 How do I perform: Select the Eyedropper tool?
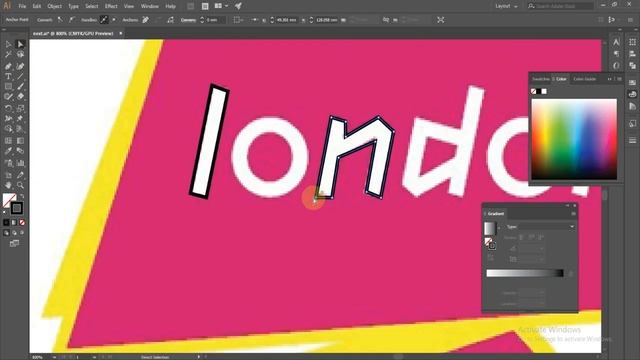8,151
